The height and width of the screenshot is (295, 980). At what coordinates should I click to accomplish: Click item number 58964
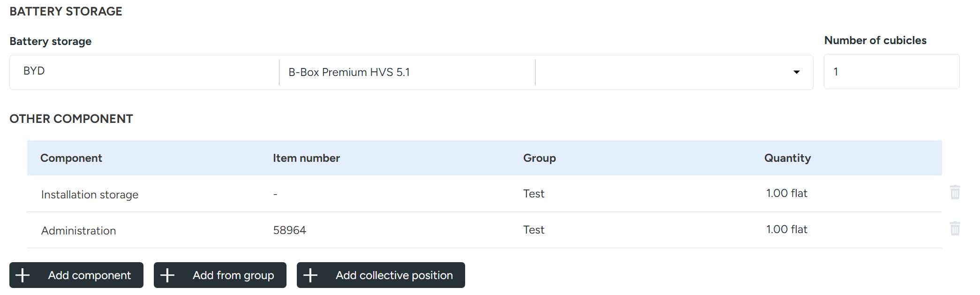pyautogui.click(x=289, y=230)
